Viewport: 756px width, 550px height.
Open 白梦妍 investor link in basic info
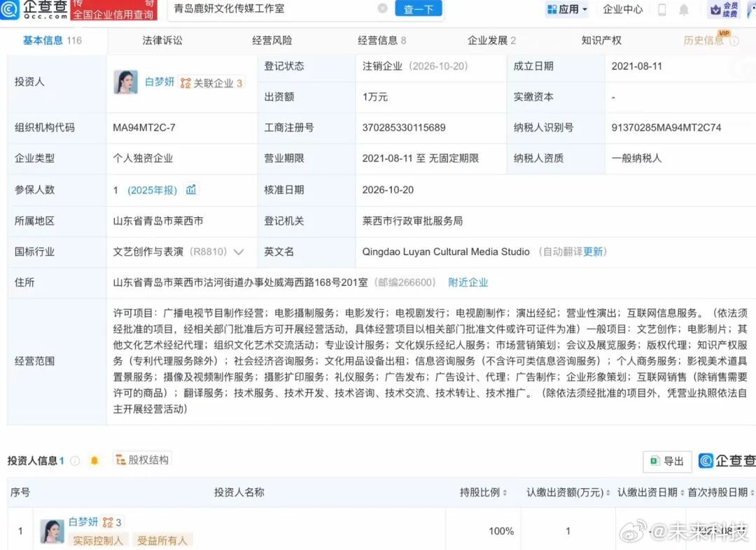(x=160, y=82)
